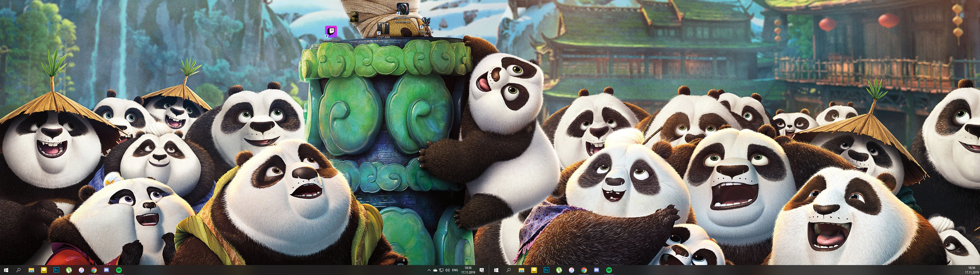Open Photoshop from the right monitor taskbar

click(x=546, y=270)
